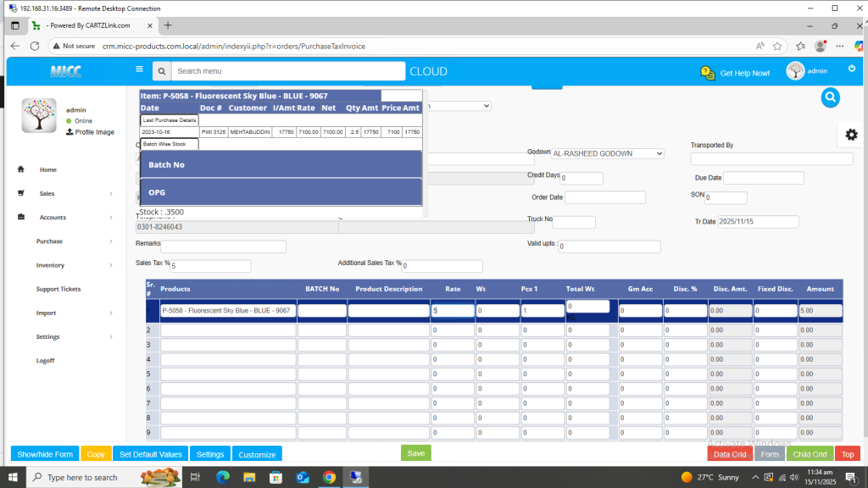The width and height of the screenshot is (868, 488).
Task: Open the Support Tickets menu item
Action: point(58,289)
